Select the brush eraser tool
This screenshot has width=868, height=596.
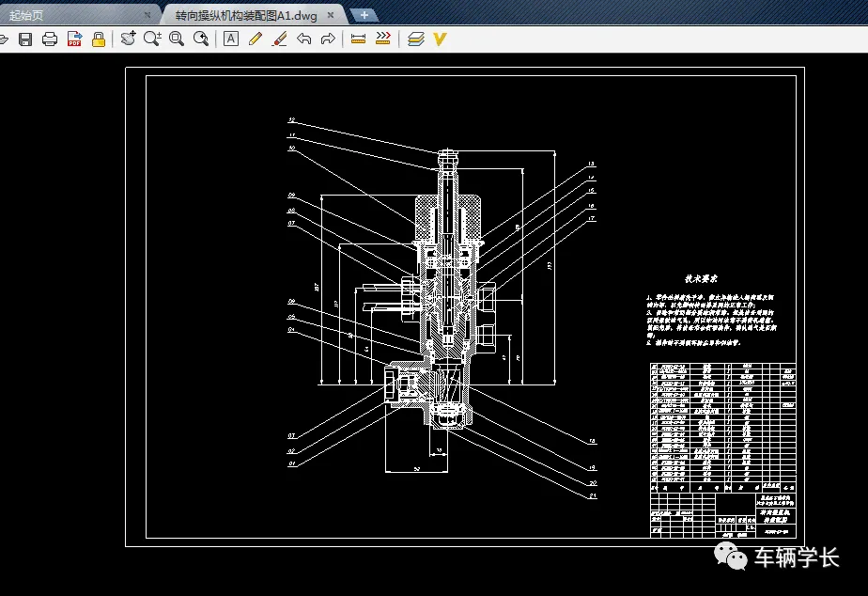(x=280, y=39)
